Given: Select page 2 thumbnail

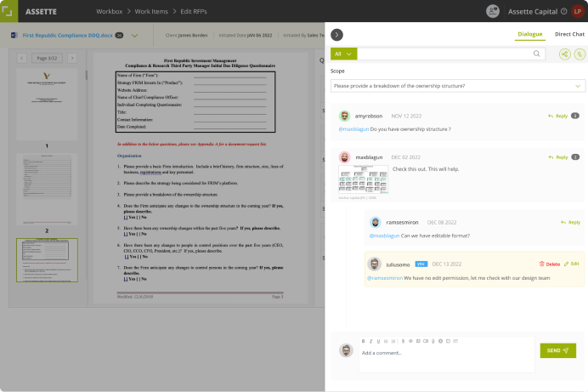Looking at the screenshot, I should 47,189.
